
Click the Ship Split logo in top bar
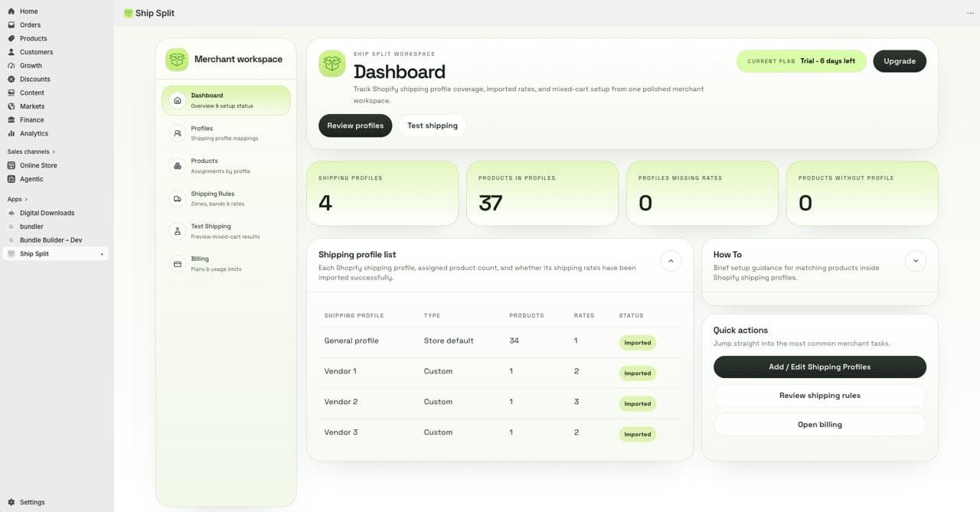point(128,13)
